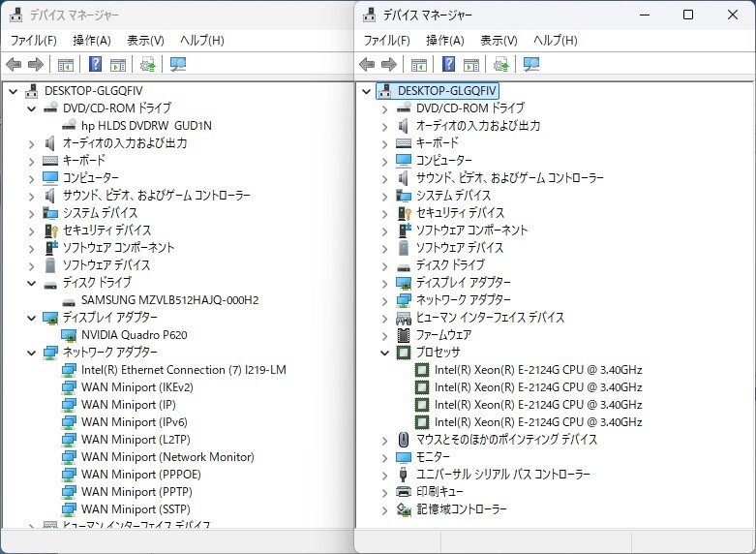The image size is (756, 554).
Task: Open 表示(V) menu in right window
Action: coord(499,40)
